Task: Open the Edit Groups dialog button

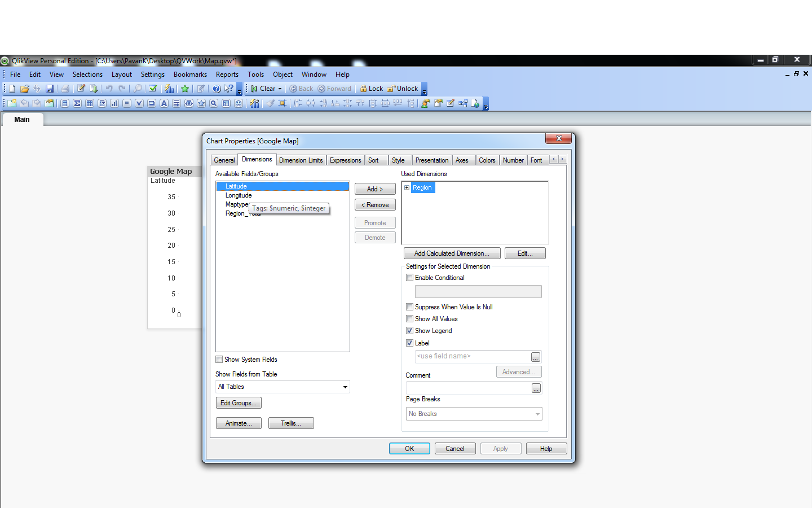Action: [x=239, y=403]
